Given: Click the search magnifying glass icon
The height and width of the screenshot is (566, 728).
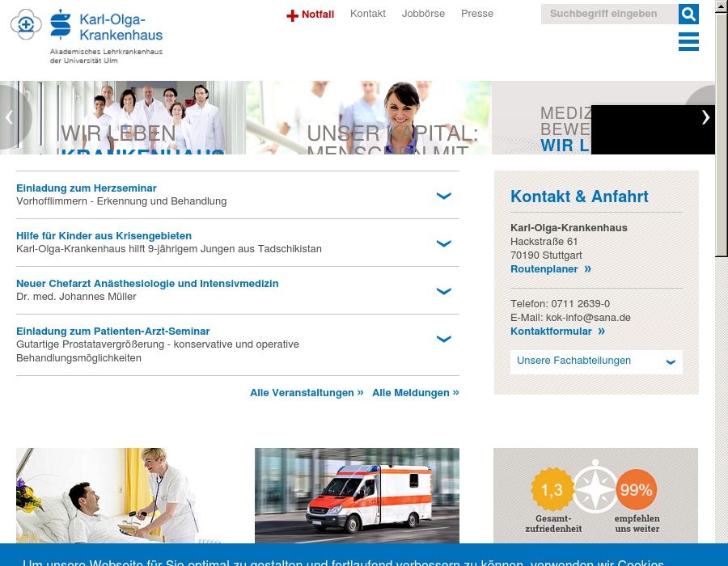Looking at the screenshot, I should click(688, 14).
